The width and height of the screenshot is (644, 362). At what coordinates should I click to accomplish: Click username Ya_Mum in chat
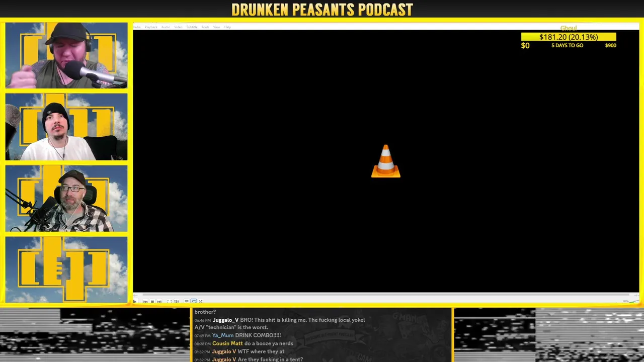(223, 335)
